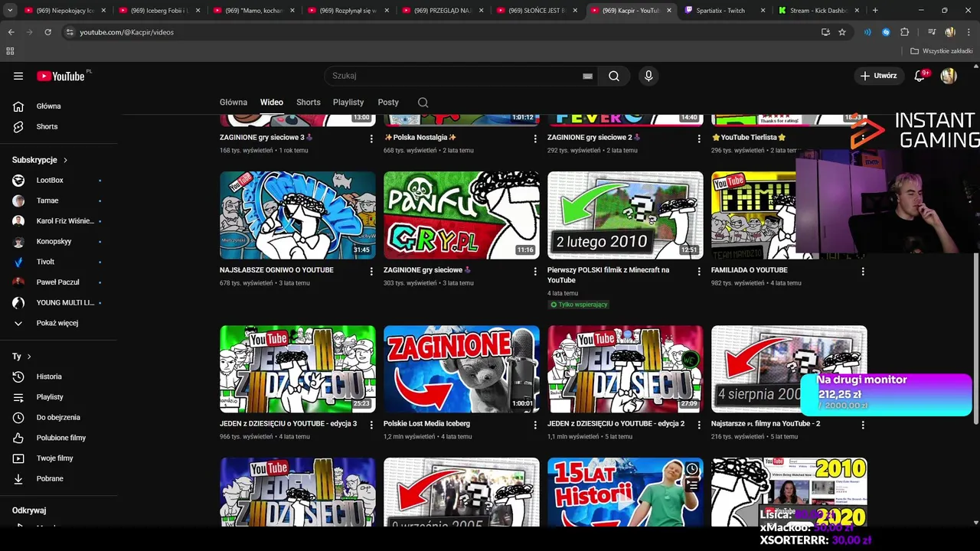This screenshot has width=980, height=551.
Task: Search within channel using magnifier icon
Action: (423, 102)
